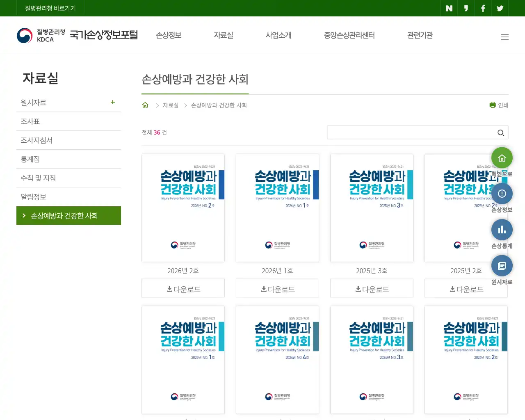Click the KDCA 국가손상정보포털 logo
The width and height of the screenshot is (525, 420).
click(x=77, y=35)
